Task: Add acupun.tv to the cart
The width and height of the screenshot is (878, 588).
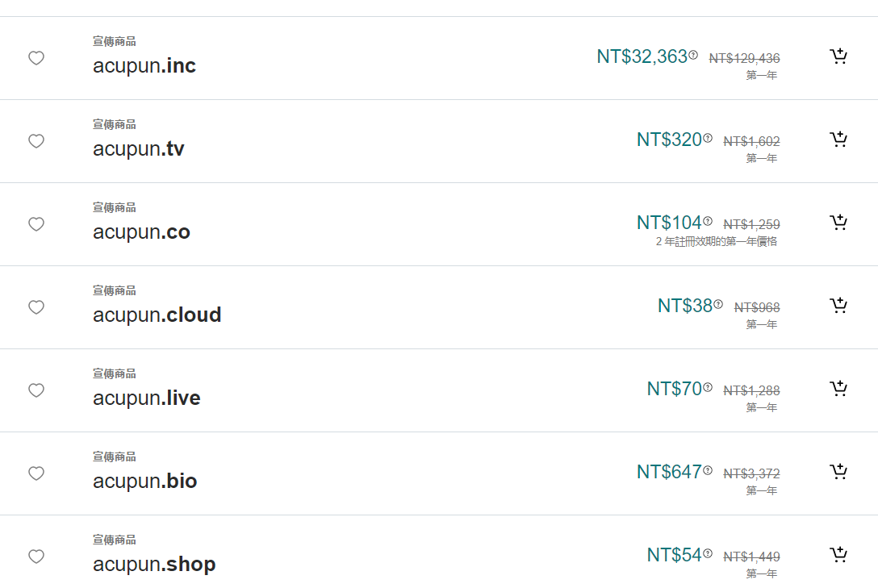Action: (x=838, y=140)
